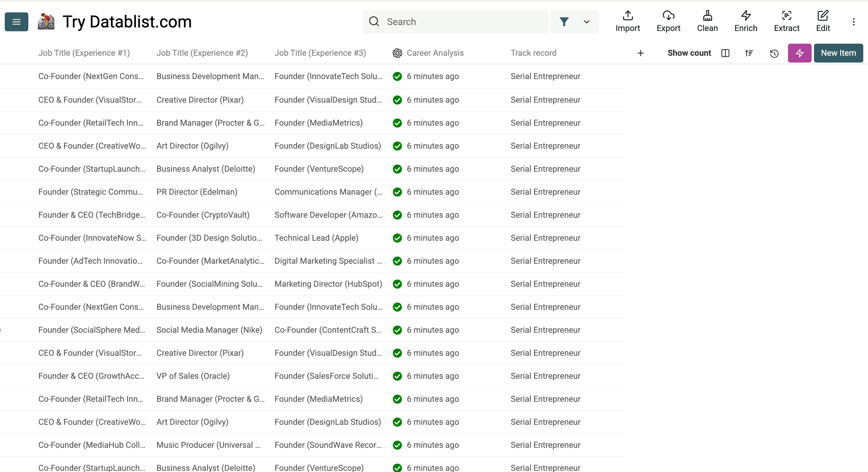Viewport: 868px width, 472px height.
Task: Click the Import upload icon
Action: [x=627, y=16]
